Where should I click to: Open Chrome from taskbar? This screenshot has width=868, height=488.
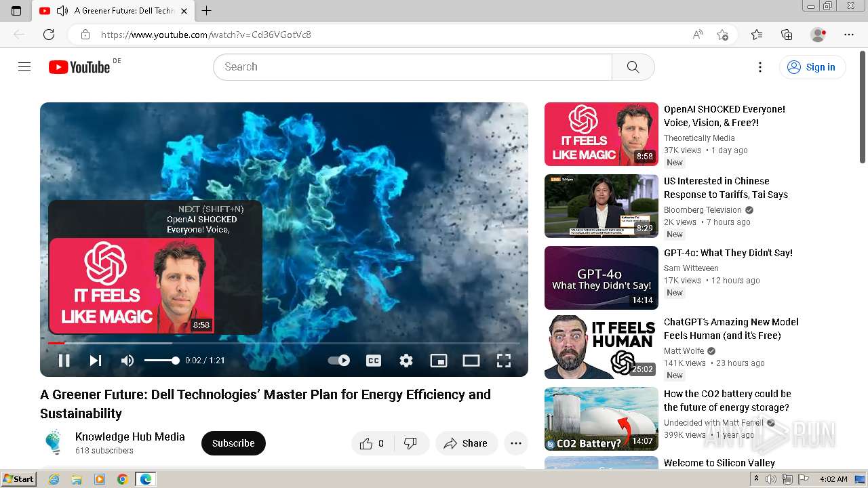(x=123, y=479)
